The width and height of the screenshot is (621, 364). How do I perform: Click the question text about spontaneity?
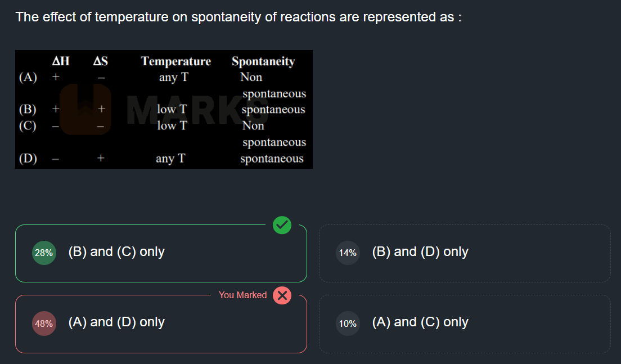coord(238,17)
